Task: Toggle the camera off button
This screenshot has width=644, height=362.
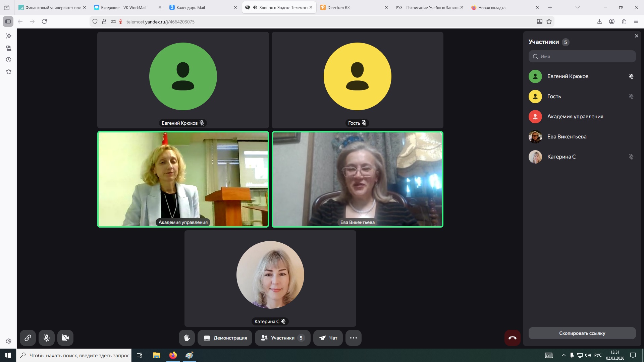Action: tap(65, 338)
